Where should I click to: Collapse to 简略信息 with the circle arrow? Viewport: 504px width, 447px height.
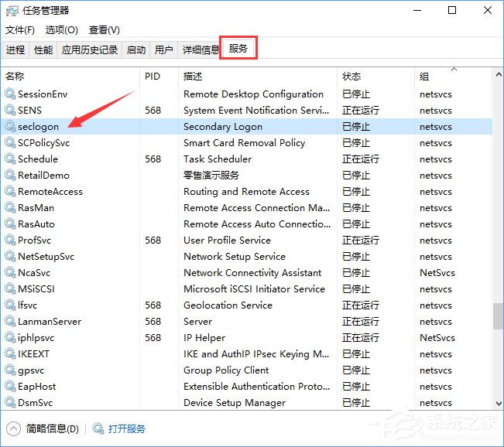coord(13,428)
